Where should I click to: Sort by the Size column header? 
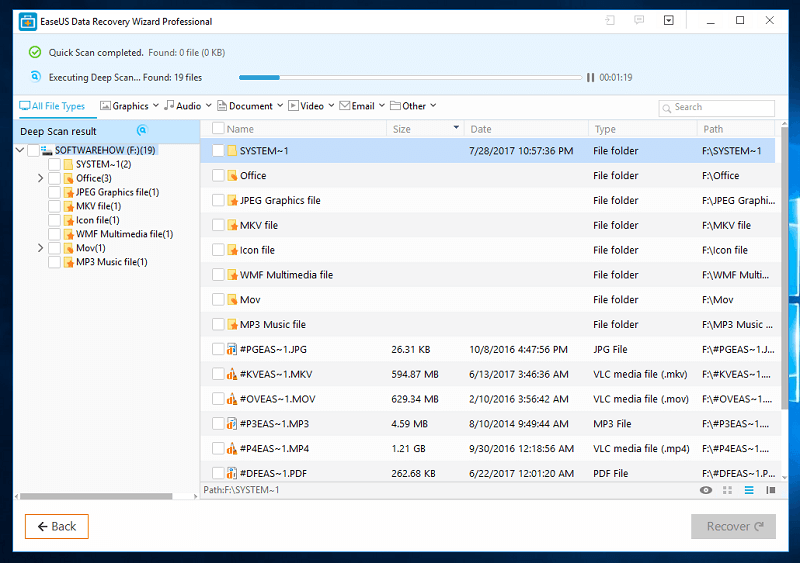click(425, 129)
